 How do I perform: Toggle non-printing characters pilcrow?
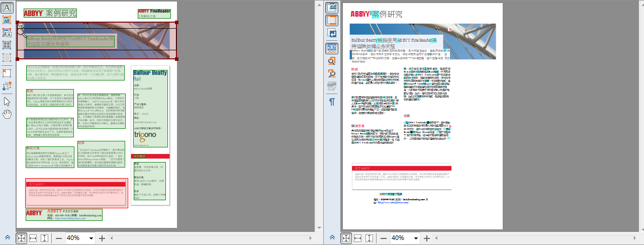332,102
